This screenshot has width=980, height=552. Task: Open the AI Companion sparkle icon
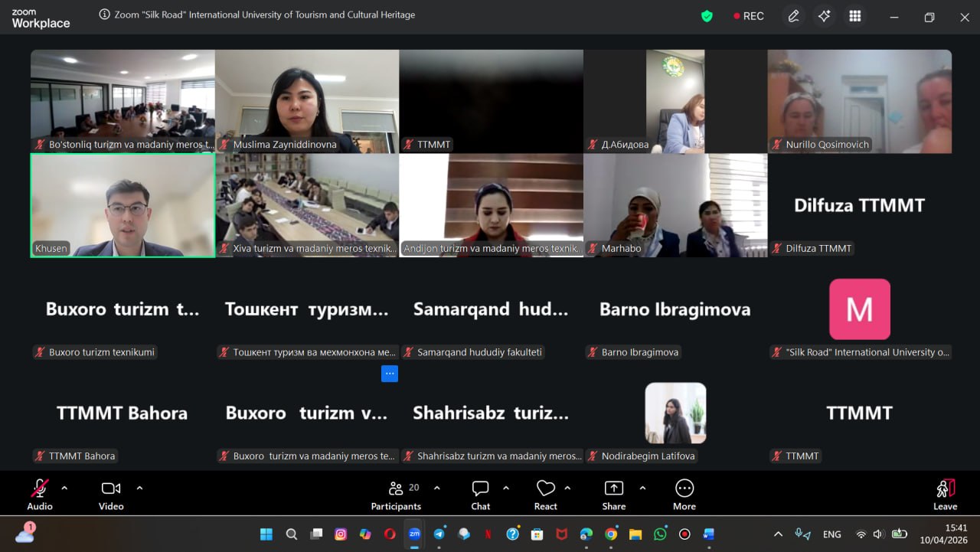click(825, 16)
